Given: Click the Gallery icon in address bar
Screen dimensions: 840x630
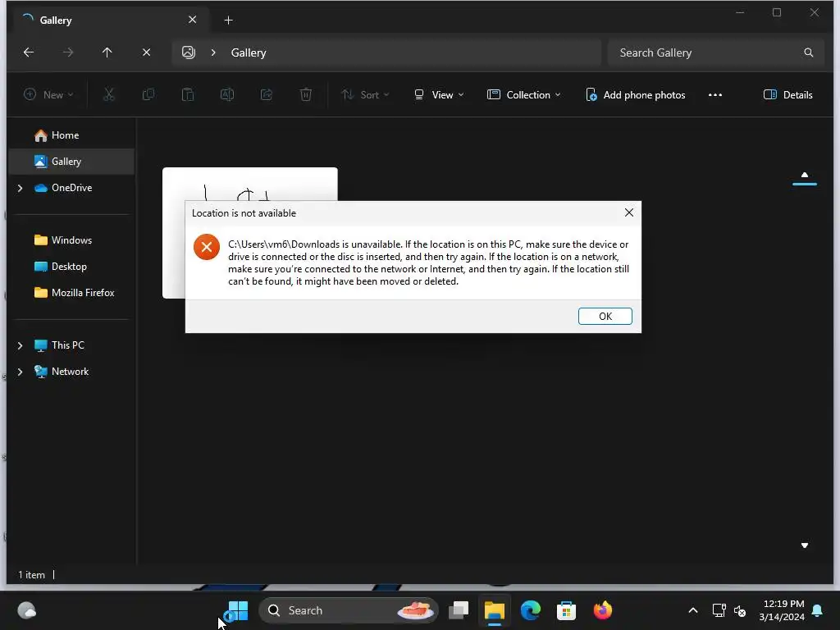Looking at the screenshot, I should tap(189, 52).
